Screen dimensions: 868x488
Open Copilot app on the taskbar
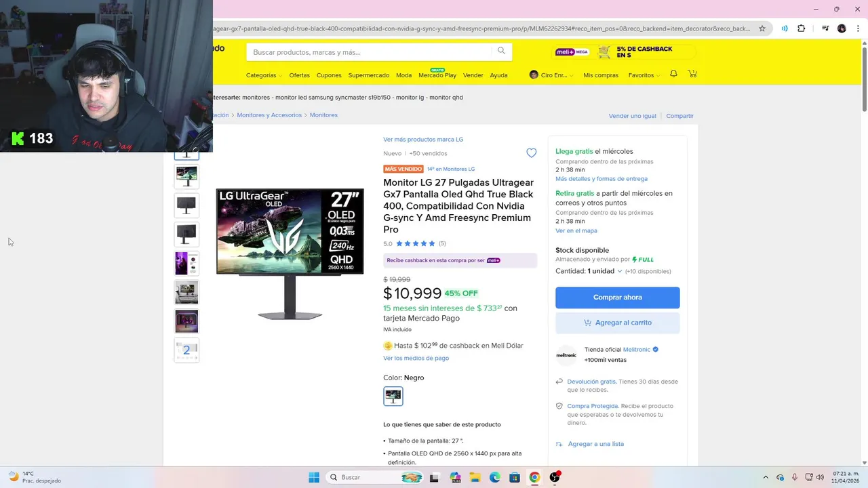[x=455, y=477]
